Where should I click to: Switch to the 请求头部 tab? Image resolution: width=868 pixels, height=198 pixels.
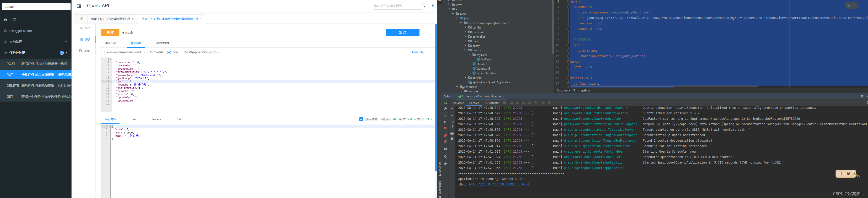[111, 43]
